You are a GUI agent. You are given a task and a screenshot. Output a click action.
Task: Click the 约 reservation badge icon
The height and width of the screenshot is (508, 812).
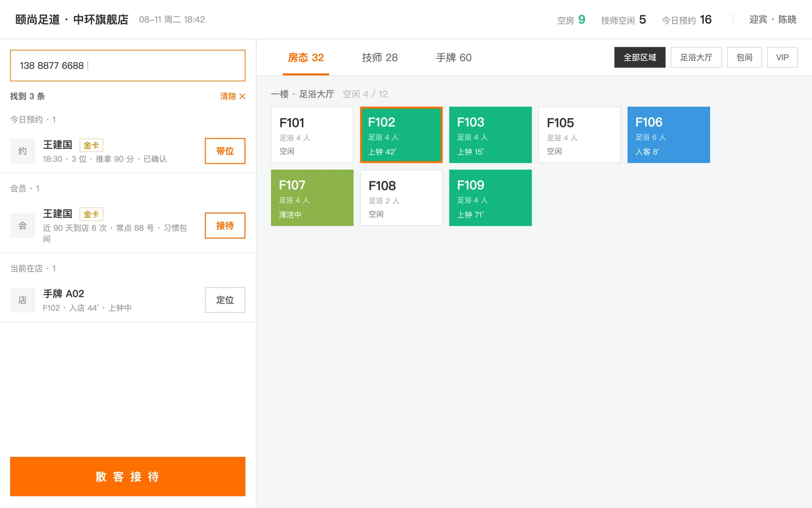tap(22, 151)
